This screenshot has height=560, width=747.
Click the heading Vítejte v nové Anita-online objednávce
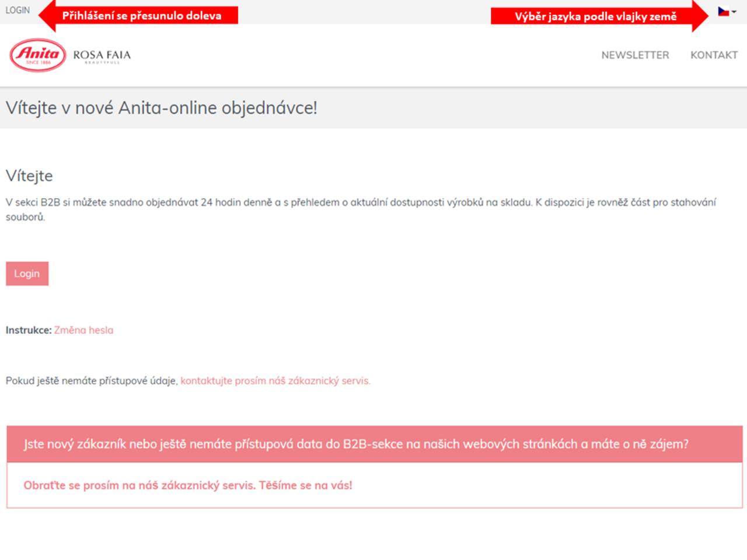[x=162, y=108]
